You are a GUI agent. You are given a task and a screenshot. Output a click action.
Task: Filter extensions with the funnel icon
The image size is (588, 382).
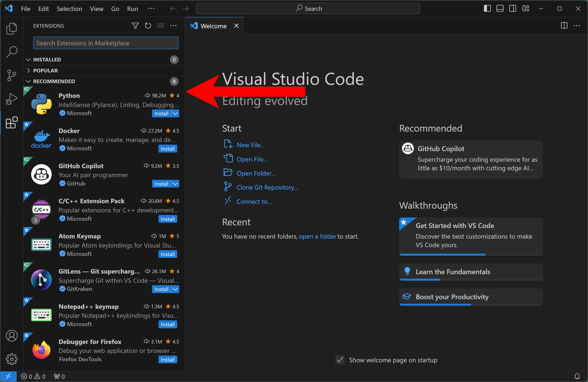(135, 26)
